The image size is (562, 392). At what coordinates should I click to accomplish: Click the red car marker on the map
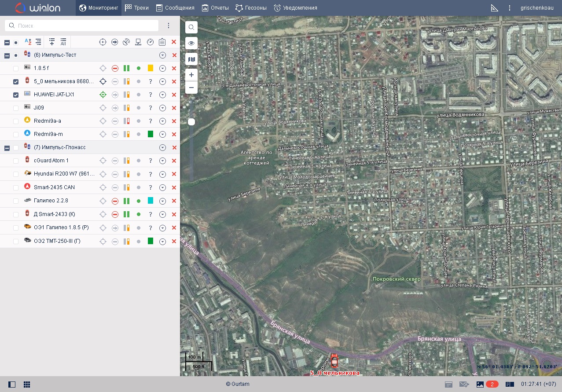pos(334,361)
